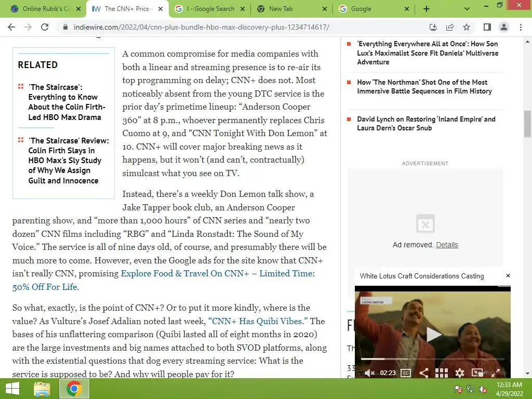Image resolution: width=532 pixels, height=399 pixels.
Task: Open "CNN+ Has Quibi Vibes" link
Action: coord(258,321)
